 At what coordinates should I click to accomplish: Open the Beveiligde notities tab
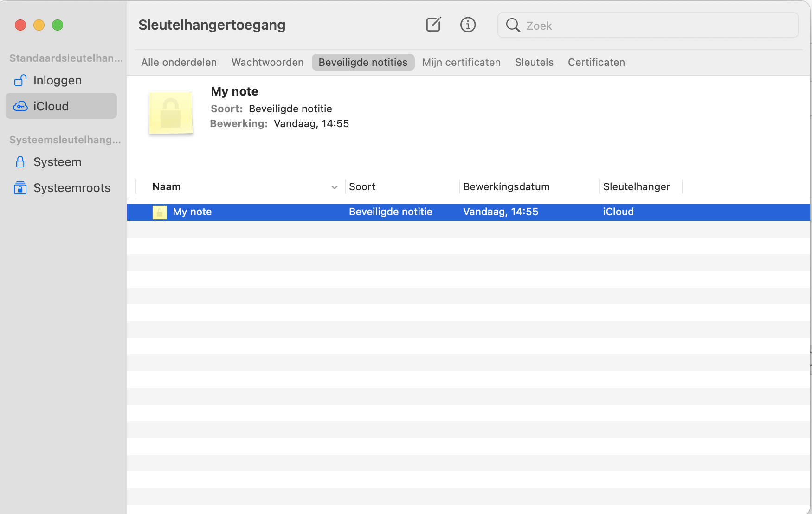(x=363, y=62)
